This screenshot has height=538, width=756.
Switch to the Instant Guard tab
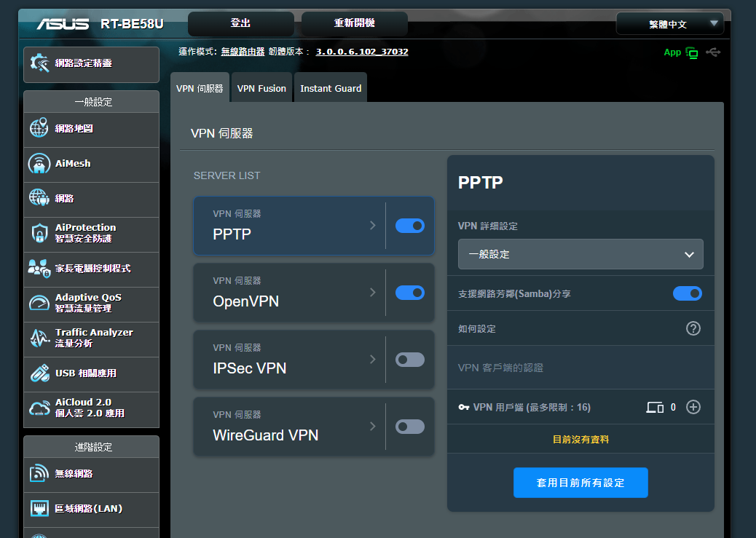[331, 88]
